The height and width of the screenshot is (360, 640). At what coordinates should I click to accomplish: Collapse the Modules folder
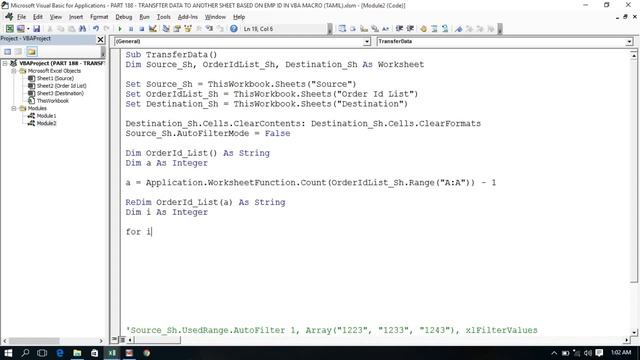[x=13, y=109]
